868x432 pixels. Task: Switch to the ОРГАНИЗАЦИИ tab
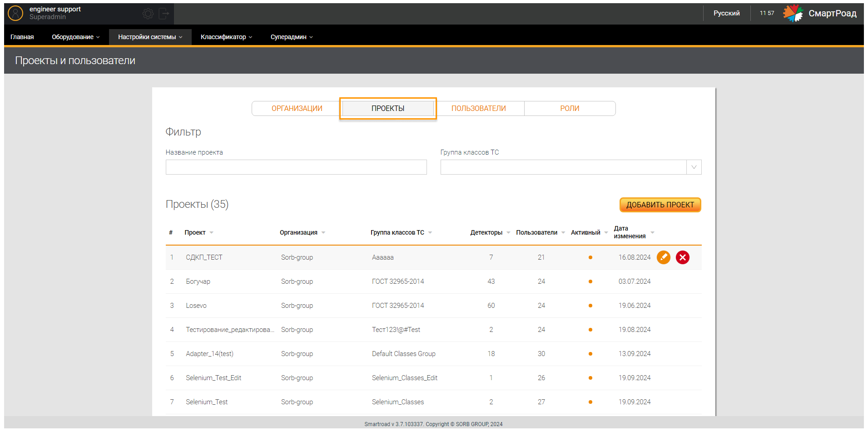(297, 109)
